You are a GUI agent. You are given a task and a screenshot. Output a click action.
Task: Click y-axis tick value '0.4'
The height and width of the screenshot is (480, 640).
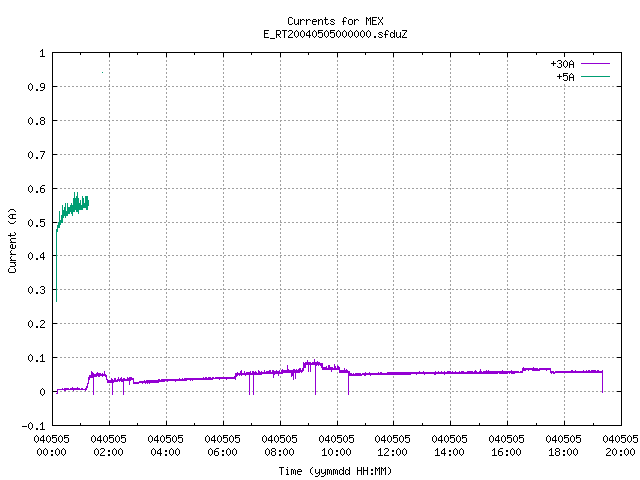click(x=36, y=256)
